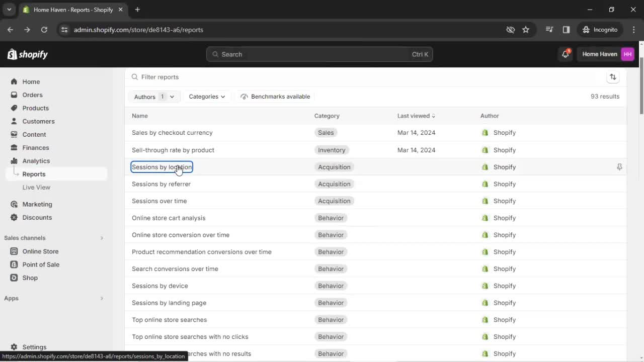Click the Online Store icon

click(14, 251)
